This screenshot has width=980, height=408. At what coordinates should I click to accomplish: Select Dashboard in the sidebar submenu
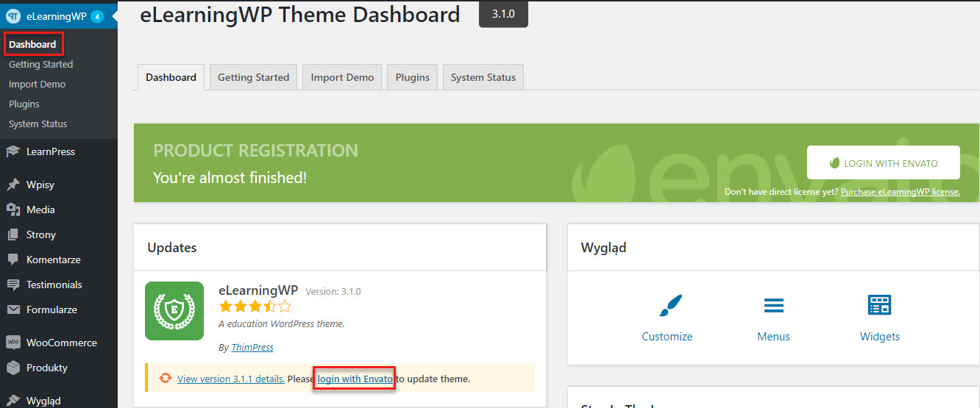coord(32,44)
